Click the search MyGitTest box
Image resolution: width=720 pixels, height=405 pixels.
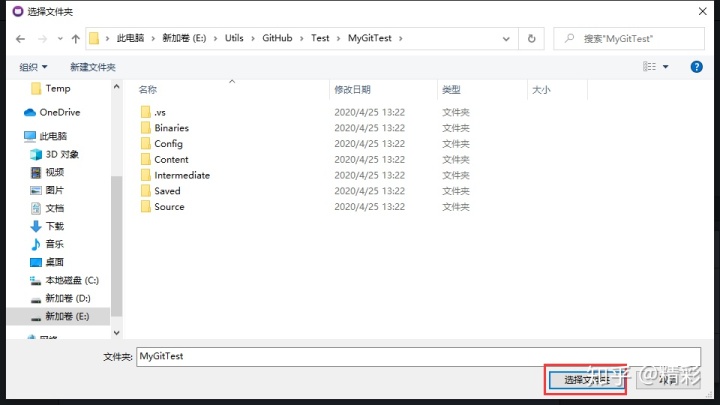point(629,39)
